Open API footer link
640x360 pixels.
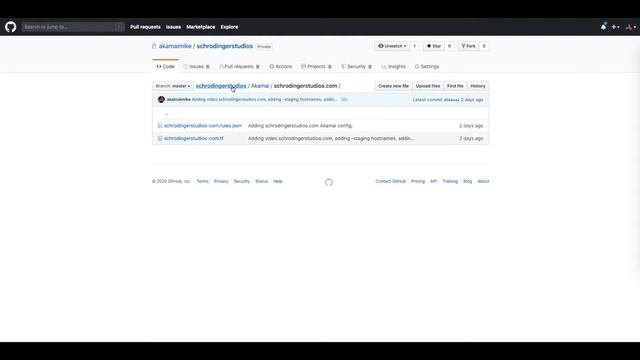(433, 181)
